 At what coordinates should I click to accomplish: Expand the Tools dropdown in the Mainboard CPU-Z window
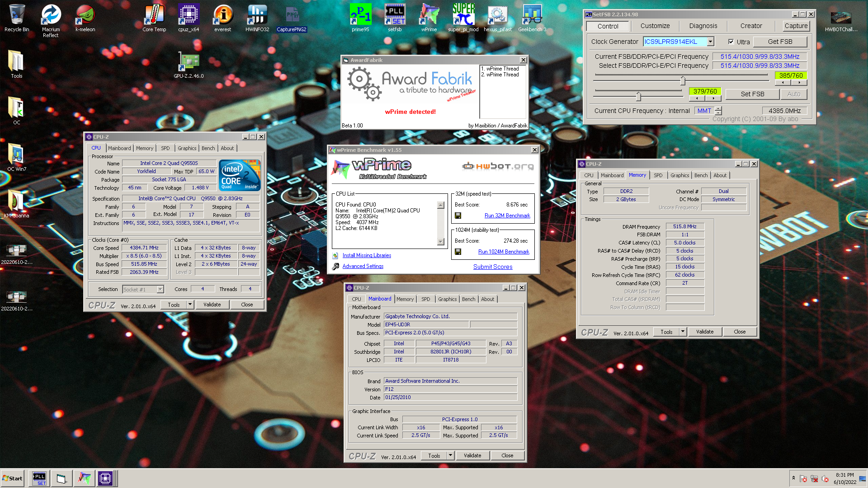(x=450, y=455)
